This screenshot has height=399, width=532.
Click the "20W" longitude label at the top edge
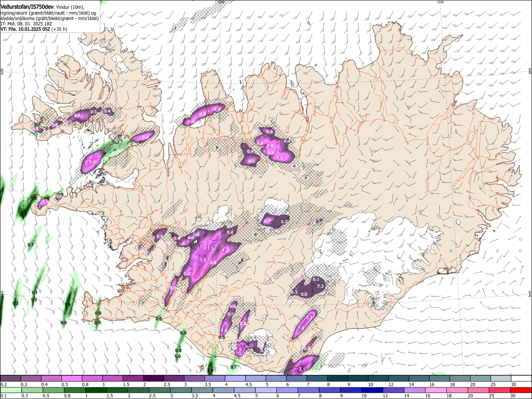click(x=221, y=2)
